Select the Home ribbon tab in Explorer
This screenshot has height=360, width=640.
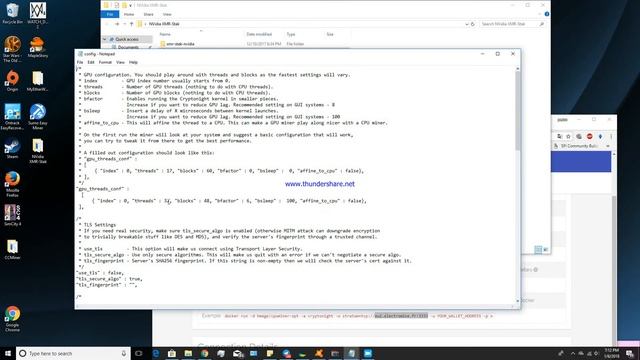click(129, 14)
